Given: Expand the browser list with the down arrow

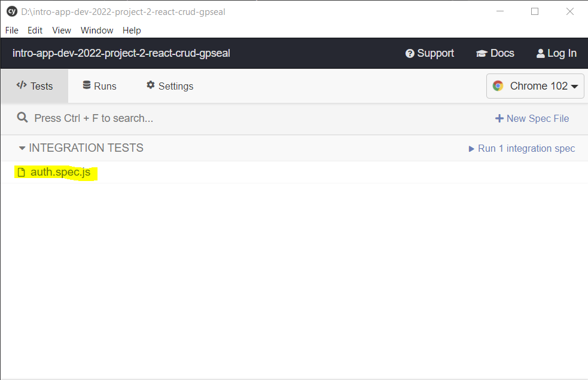Looking at the screenshot, I should [x=575, y=86].
